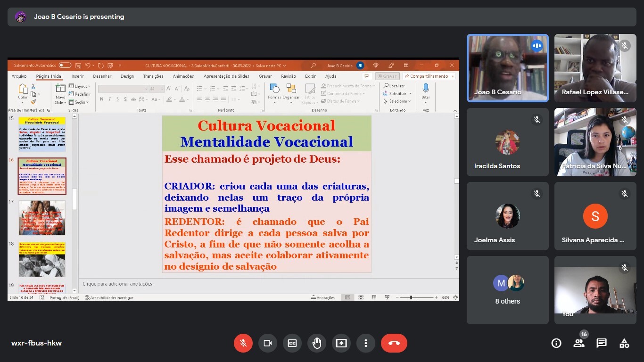Unmute the microphone in the meeting bar
The image size is (644, 362).
[x=243, y=343]
